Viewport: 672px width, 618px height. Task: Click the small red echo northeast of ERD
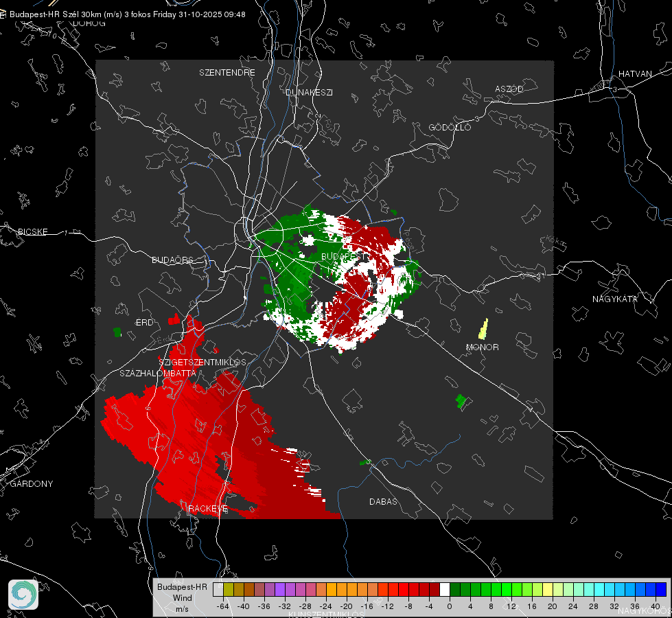click(x=174, y=319)
